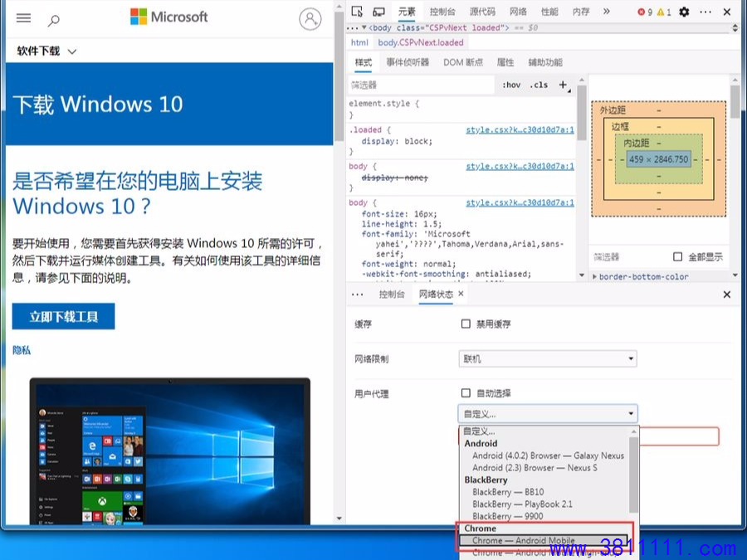Open DevTools settings gear
The height and width of the screenshot is (560, 747).
coord(684,12)
